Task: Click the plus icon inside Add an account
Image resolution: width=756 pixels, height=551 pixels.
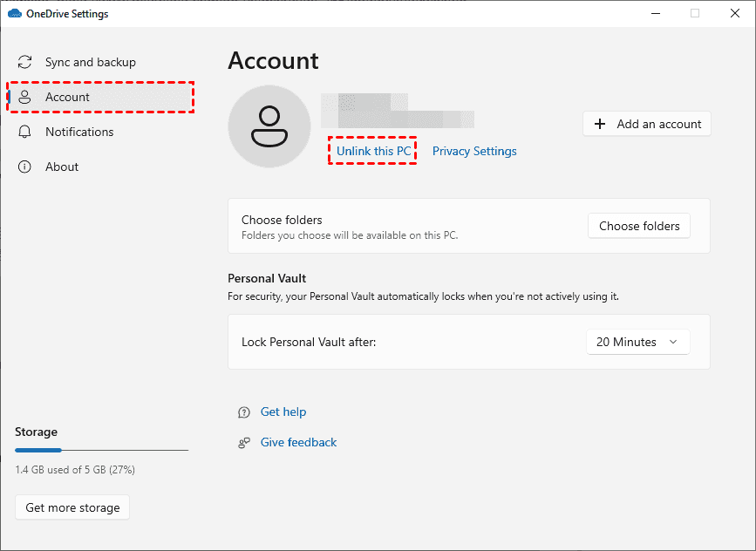Action: click(600, 124)
